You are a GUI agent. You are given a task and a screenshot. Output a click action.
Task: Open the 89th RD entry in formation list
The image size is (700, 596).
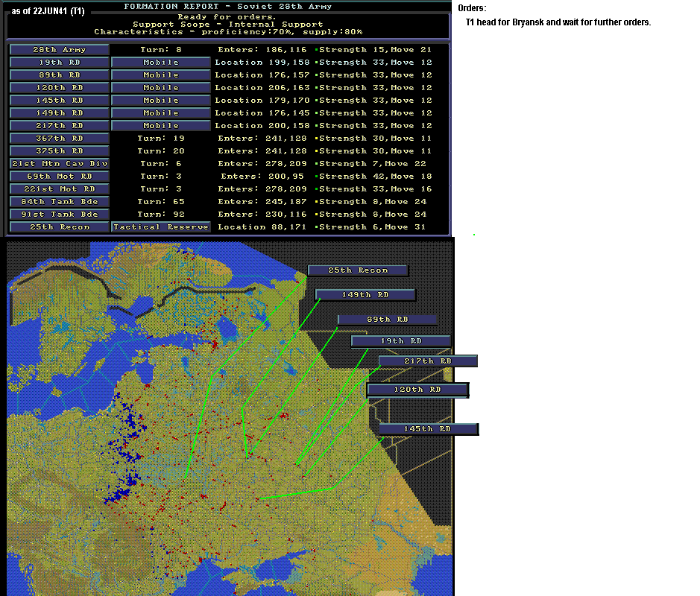pyautogui.click(x=60, y=75)
